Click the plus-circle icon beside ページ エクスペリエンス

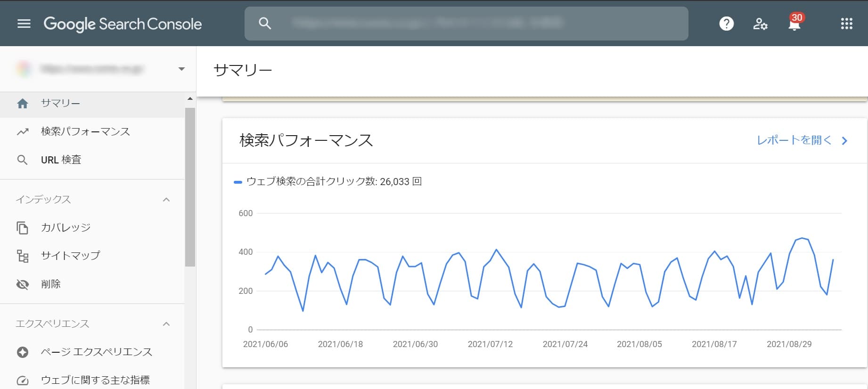tap(23, 352)
